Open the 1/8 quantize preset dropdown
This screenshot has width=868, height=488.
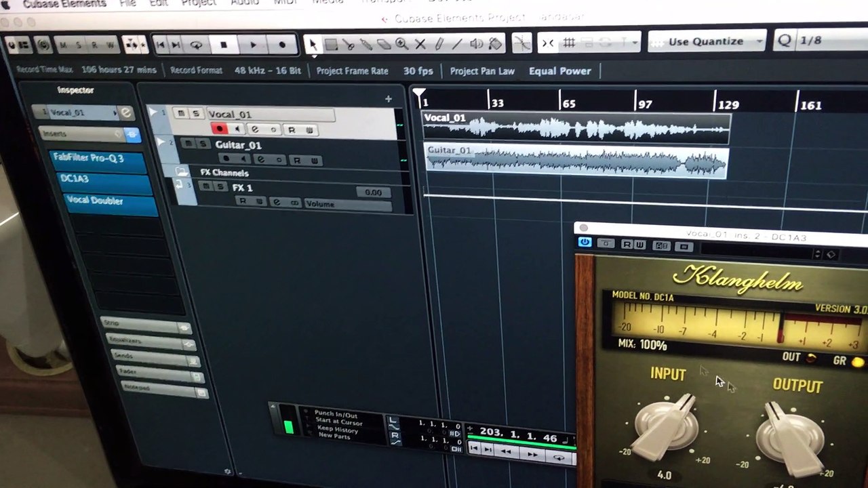tap(821, 41)
